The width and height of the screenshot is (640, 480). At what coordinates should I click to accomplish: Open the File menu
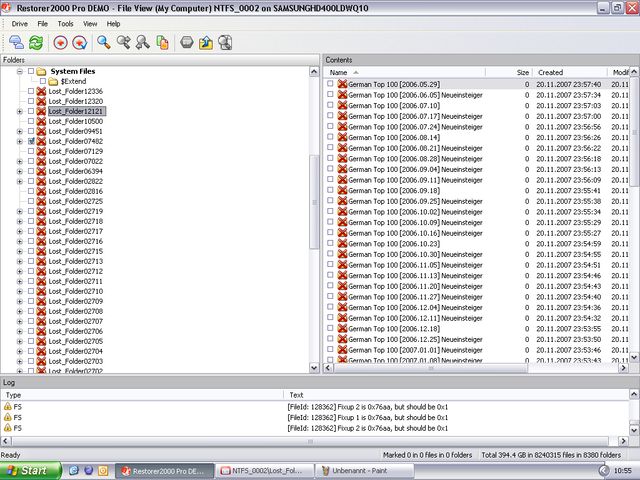[x=42, y=24]
